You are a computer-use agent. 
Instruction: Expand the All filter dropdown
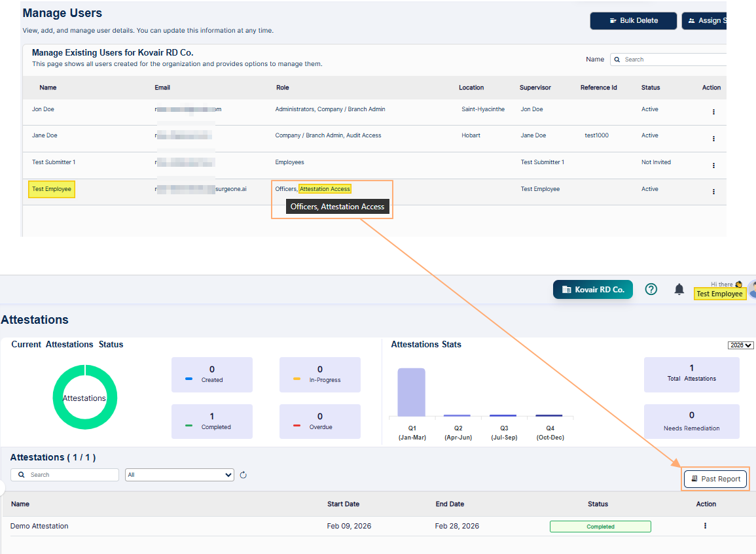pos(179,474)
